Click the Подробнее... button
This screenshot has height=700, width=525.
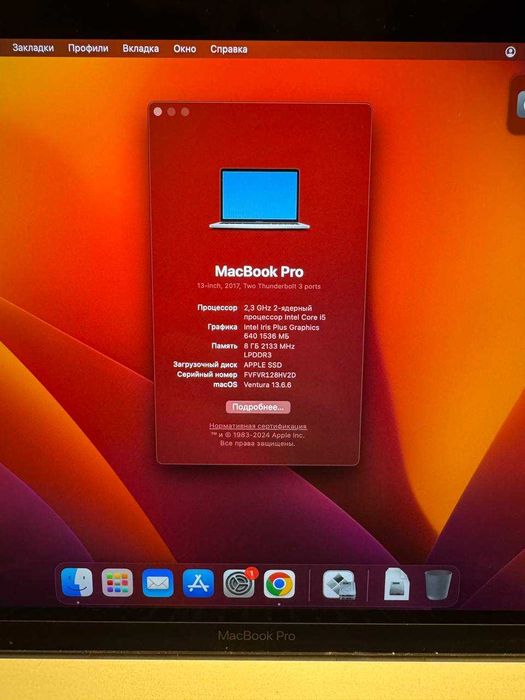(258, 407)
